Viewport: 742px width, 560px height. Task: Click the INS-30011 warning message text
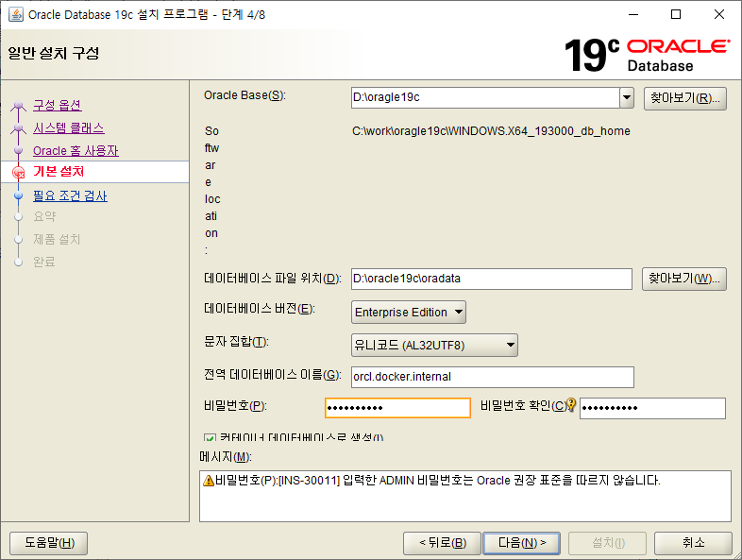click(x=438, y=481)
